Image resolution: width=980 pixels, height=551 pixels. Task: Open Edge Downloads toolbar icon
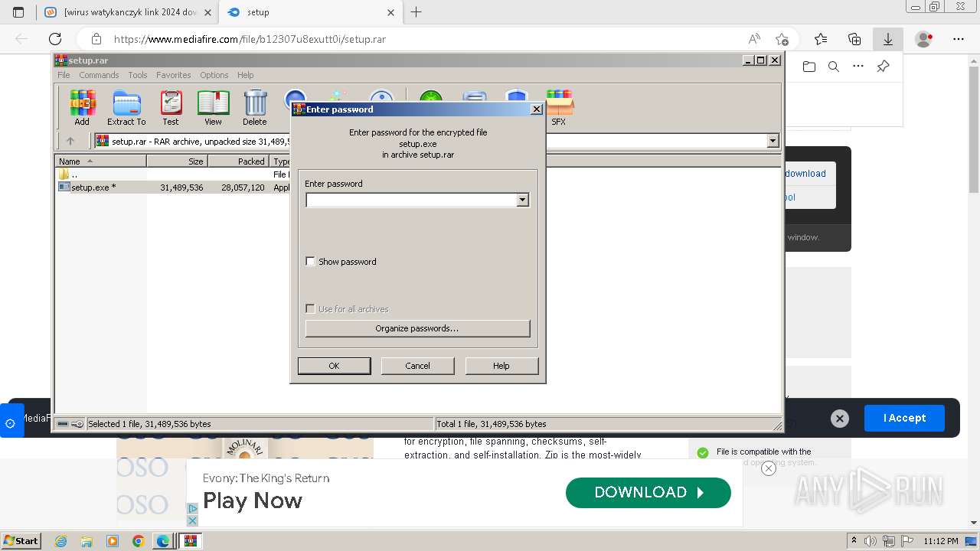point(888,39)
